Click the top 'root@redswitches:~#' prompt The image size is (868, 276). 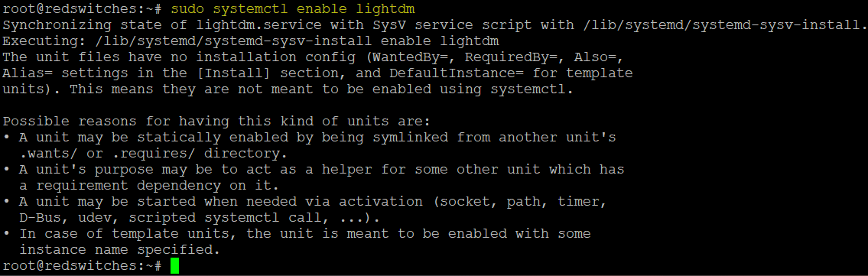point(83,9)
